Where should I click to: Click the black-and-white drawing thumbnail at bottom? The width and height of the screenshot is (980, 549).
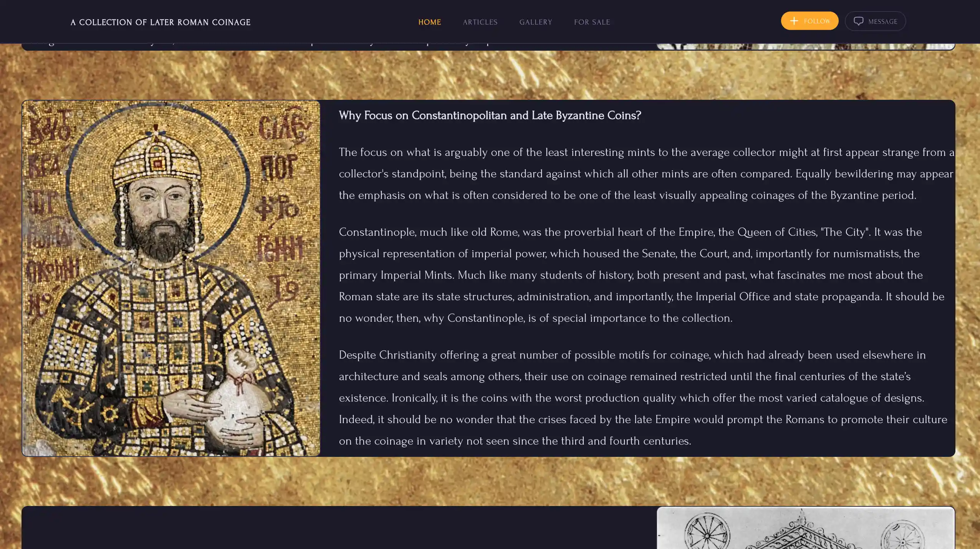(805, 528)
